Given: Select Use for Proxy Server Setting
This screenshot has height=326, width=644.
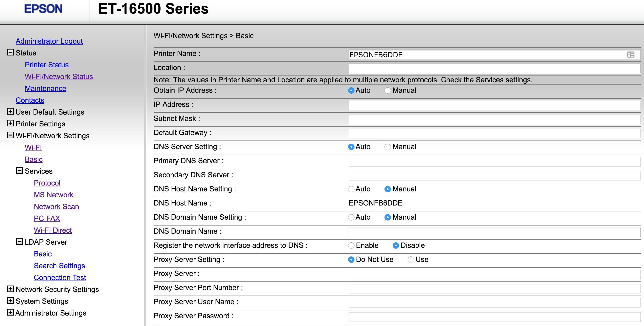Looking at the screenshot, I should coord(411,260).
